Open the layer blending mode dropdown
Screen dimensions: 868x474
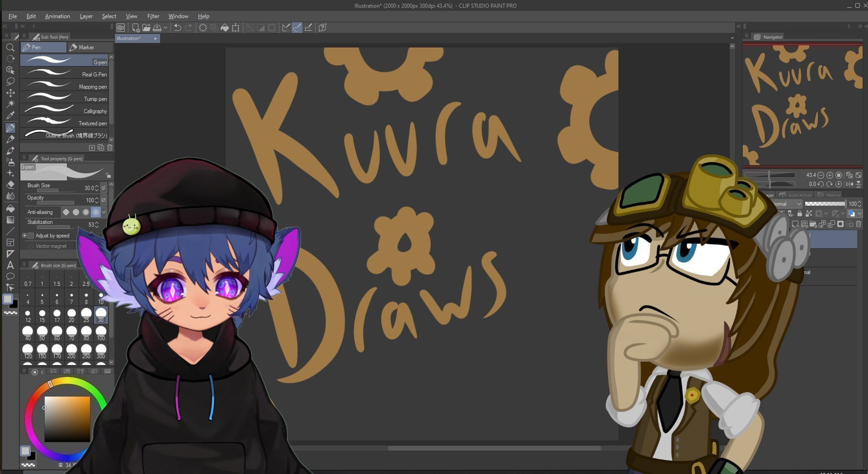787,204
